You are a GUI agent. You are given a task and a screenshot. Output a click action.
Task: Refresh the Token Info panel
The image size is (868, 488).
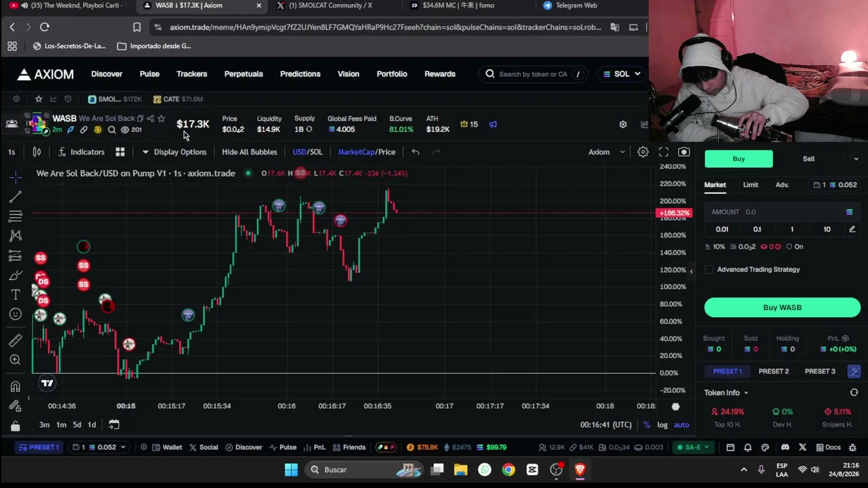tap(854, 392)
